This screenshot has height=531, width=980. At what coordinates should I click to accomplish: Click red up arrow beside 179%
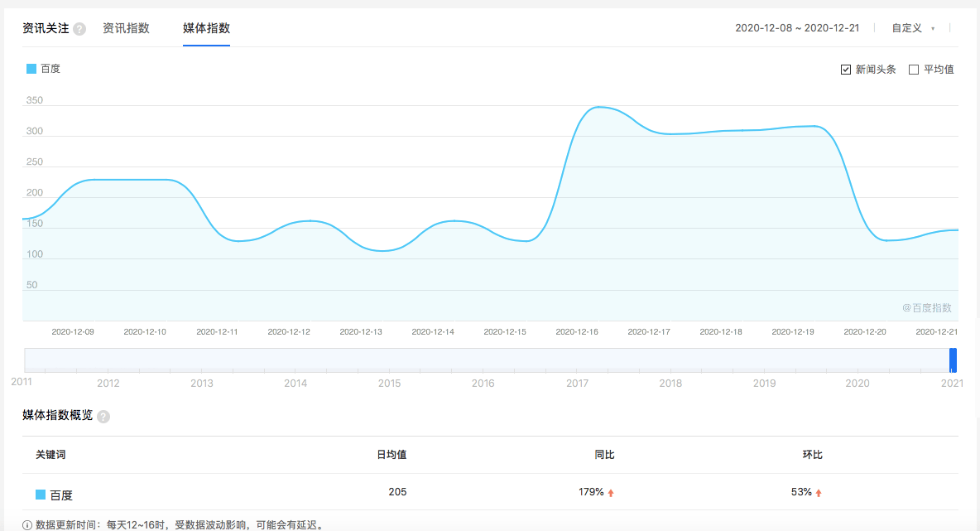point(611,493)
